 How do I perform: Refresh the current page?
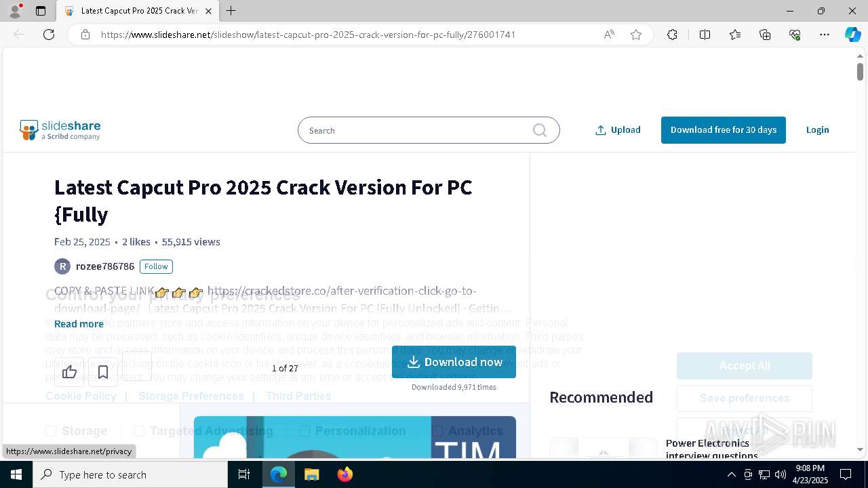[x=49, y=35]
